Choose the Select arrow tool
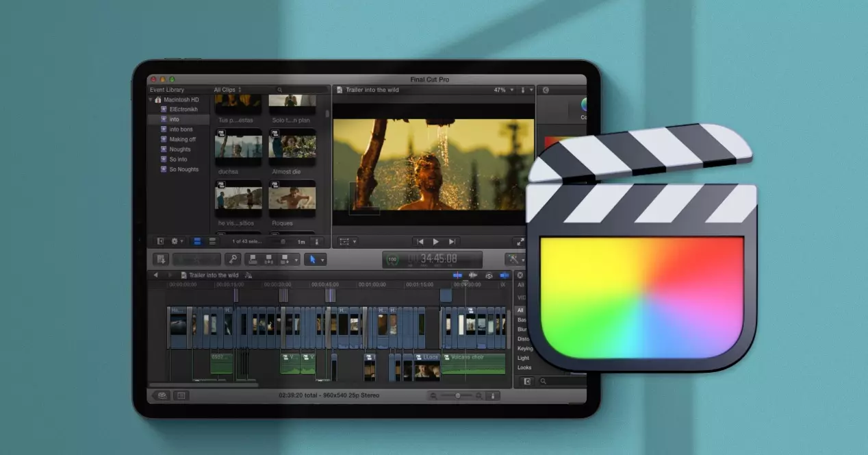Viewport: 868px width, 455px height. (x=311, y=260)
